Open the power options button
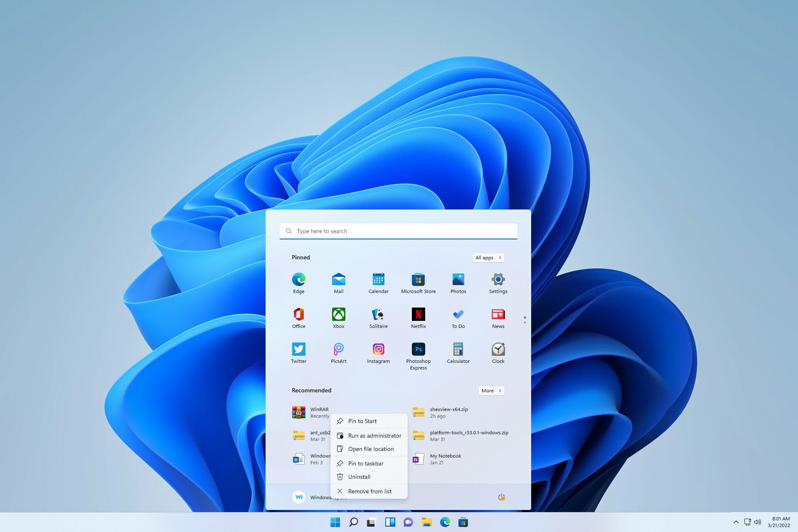This screenshot has height=532, width=798. [502, 497]
